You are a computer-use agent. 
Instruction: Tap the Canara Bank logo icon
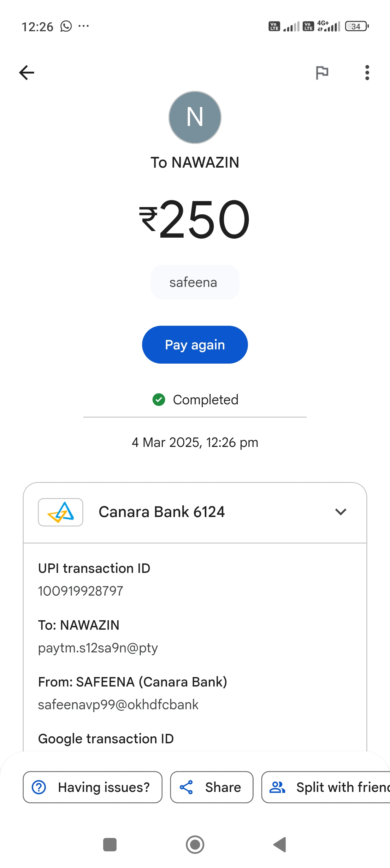coord(61,512)
